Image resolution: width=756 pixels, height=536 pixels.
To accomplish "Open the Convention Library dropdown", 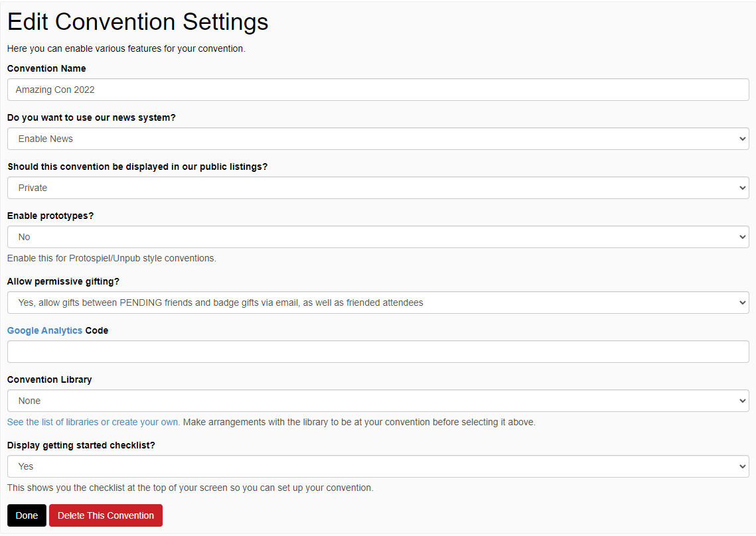I will tap(378, 401).
